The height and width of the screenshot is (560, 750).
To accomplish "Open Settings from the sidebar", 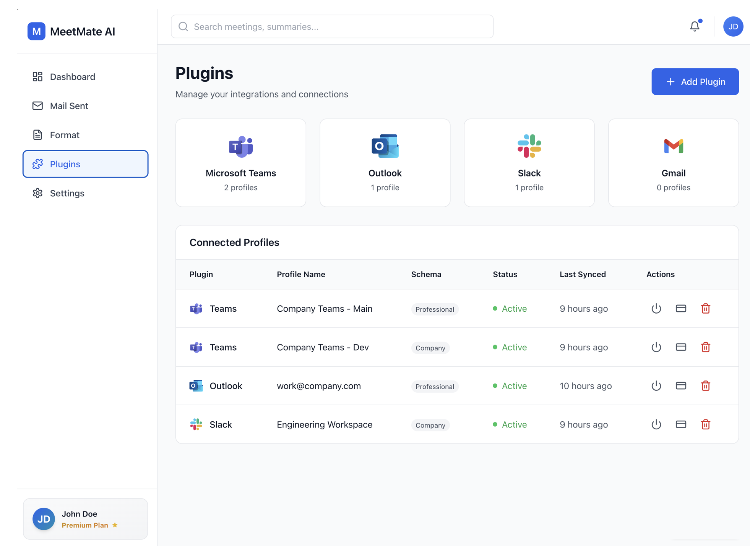I will point(67,193).
